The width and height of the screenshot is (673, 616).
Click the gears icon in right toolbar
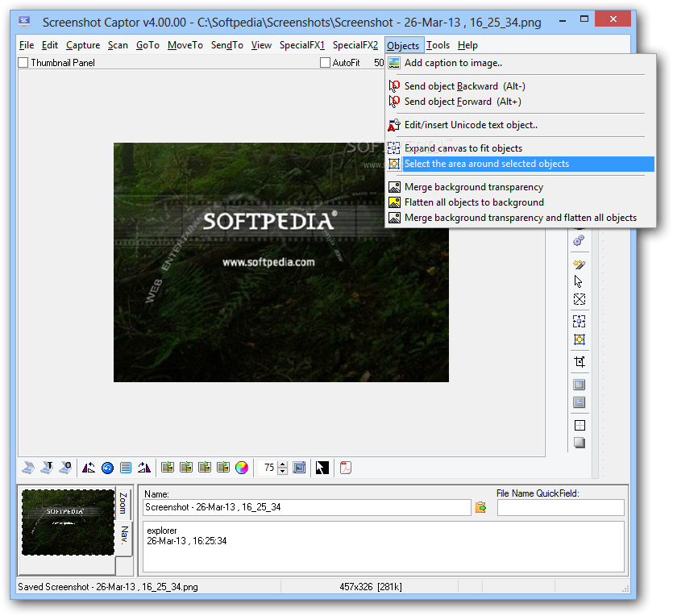coord(579,240)
